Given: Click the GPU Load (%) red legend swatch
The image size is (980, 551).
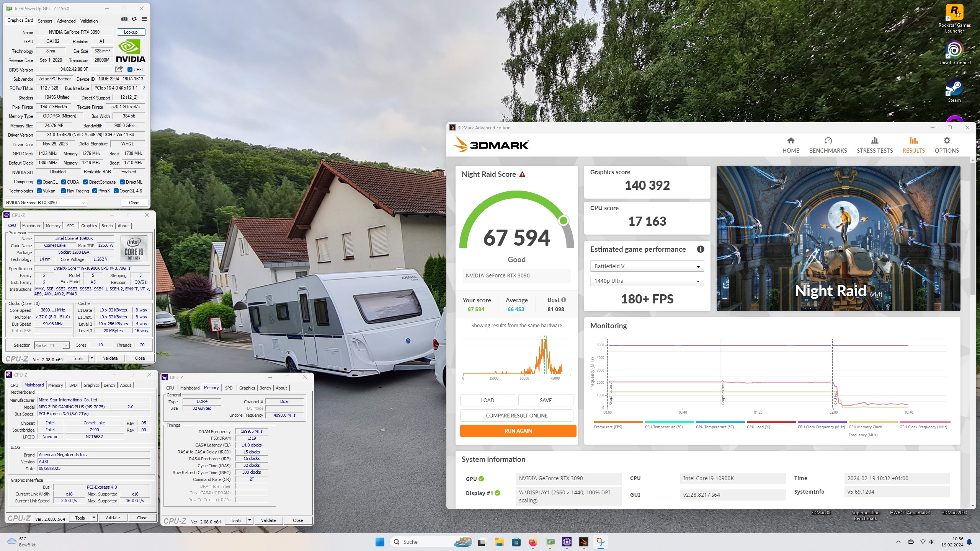Looking at the screenshot, I should [x=771, y=422].
